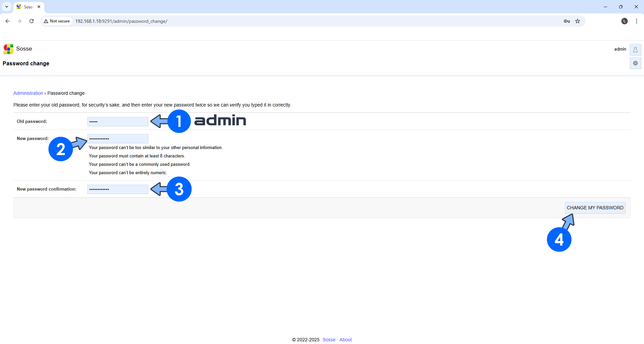Click the browser back arrow
The height and width of the screenshot is (344, 644).
coord(7,21)
